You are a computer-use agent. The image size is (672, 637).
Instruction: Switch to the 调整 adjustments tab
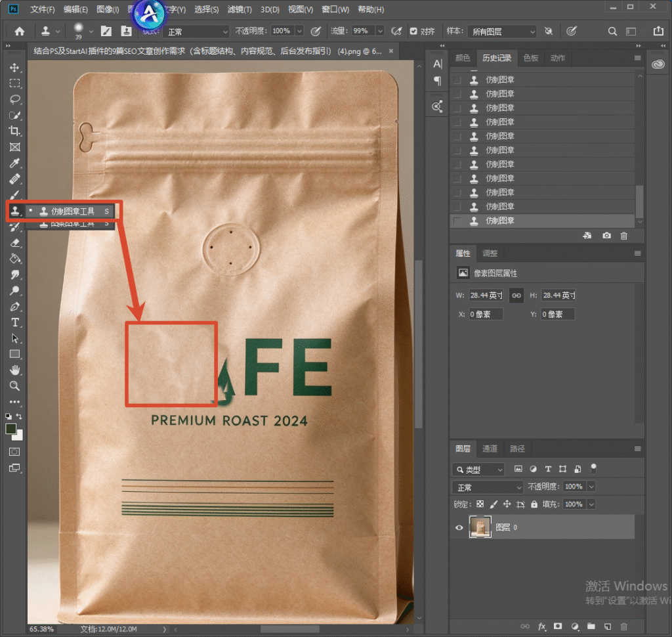click(490, 253)
